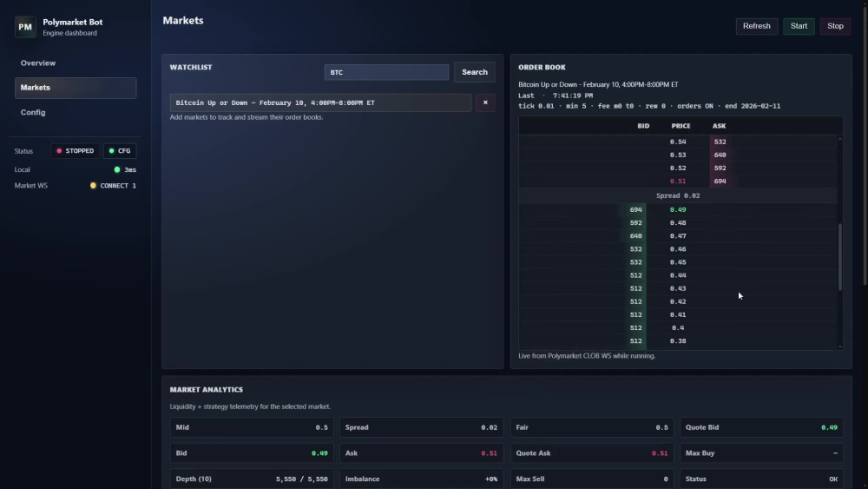Image resolution: width=868 pixels, height=489 pixels.
Task: Click the bid row at price 0.48
Action: [x=678, y=222]
